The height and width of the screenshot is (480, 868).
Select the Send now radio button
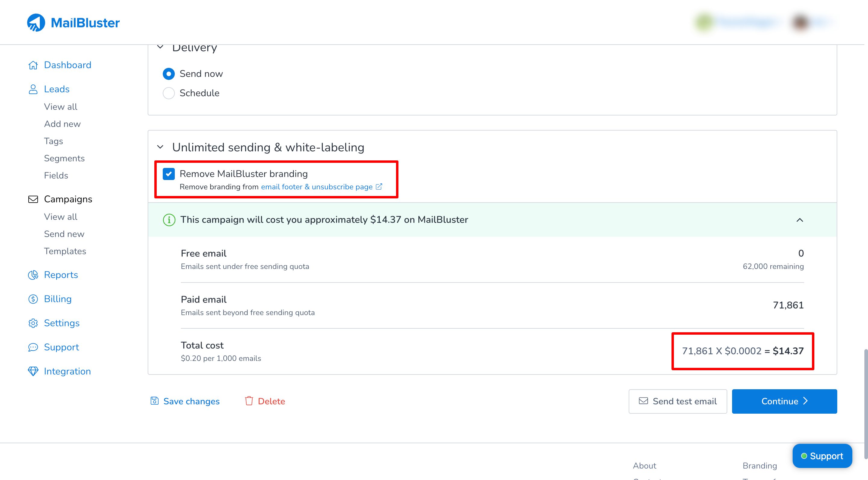pyautogui.click(x=168, y=74)
